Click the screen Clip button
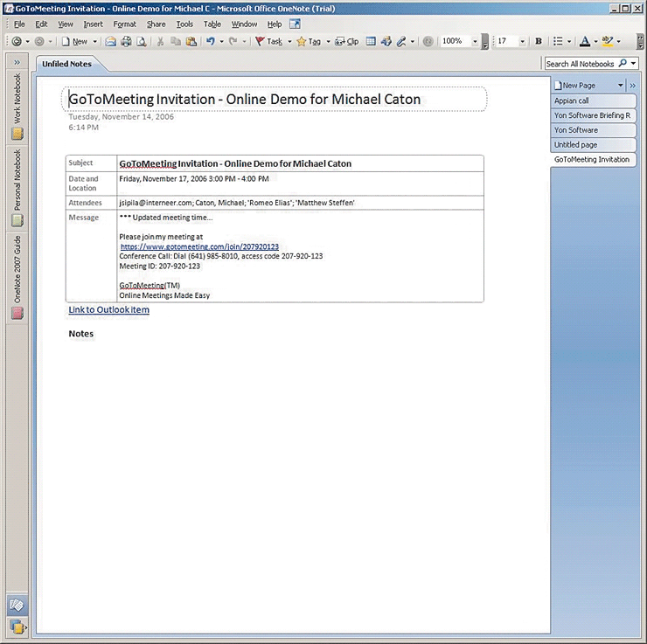The width and height of the screenshot is (647, 644). (x=346, y=41)
